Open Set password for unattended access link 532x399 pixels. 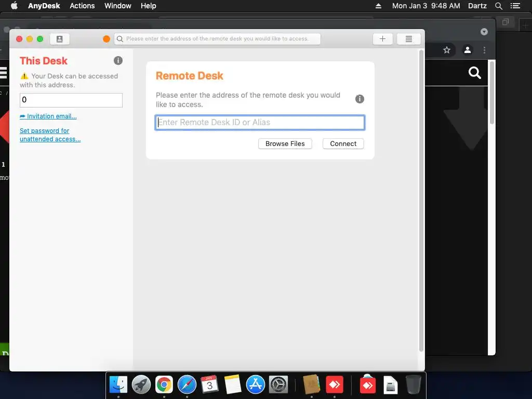pyautogui.click(x=50, y=135)
